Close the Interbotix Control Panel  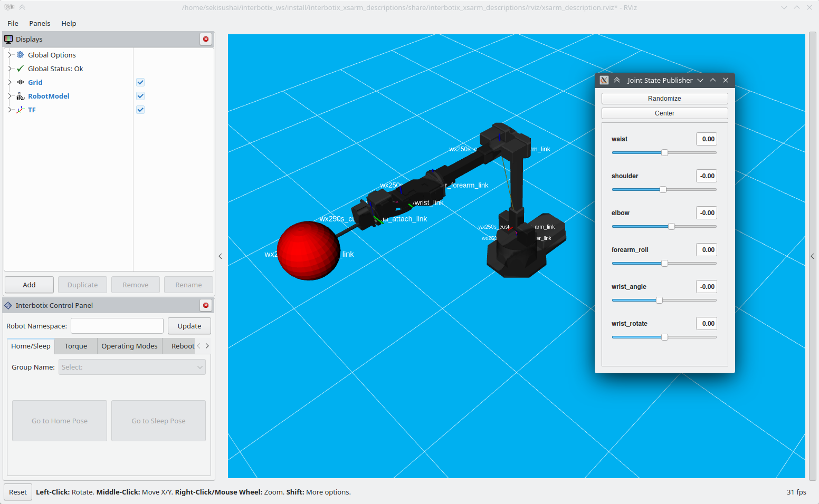pyautogui.click(x=206, y=305)
